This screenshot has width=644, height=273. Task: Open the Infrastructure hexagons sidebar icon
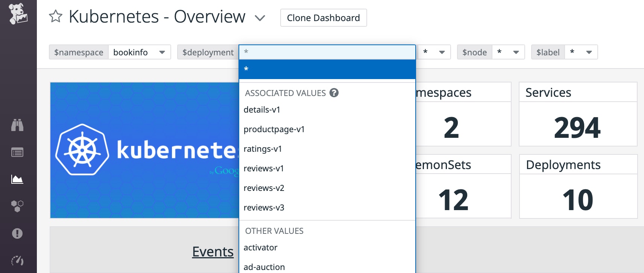(17, 206)
